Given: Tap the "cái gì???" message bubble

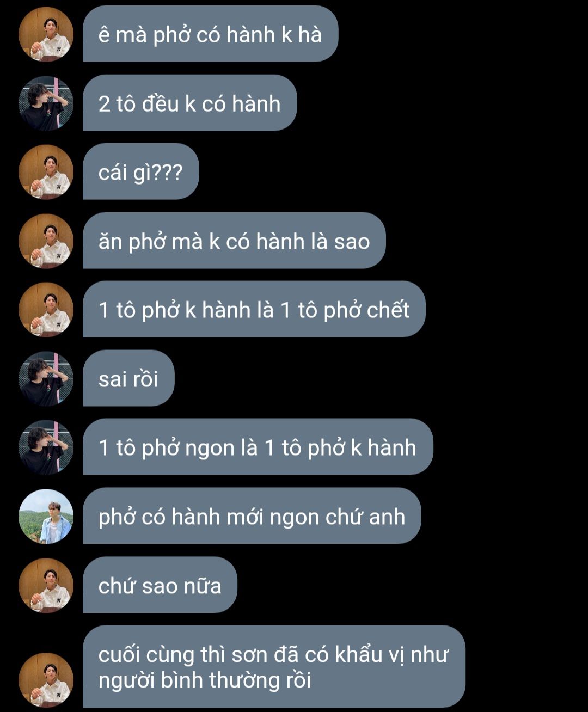Looking at the screenshot, I should (x=140, y=171).
